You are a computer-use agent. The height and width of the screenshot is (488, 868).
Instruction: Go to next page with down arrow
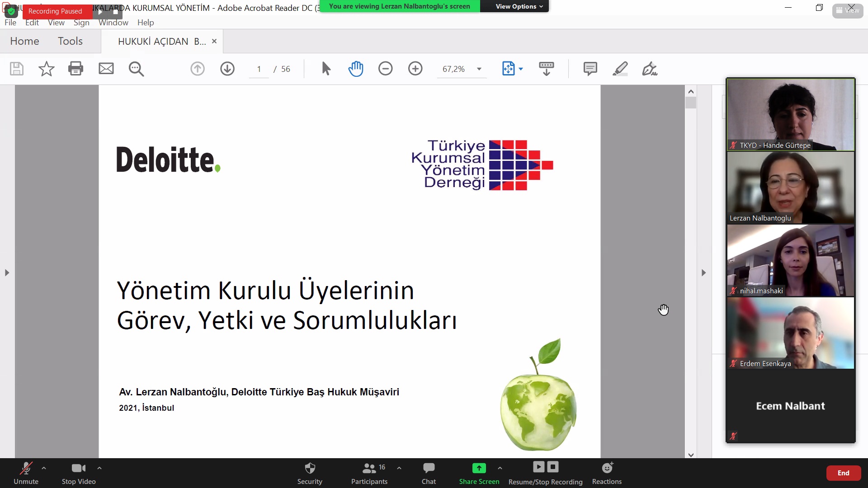(x=227, y=69)
